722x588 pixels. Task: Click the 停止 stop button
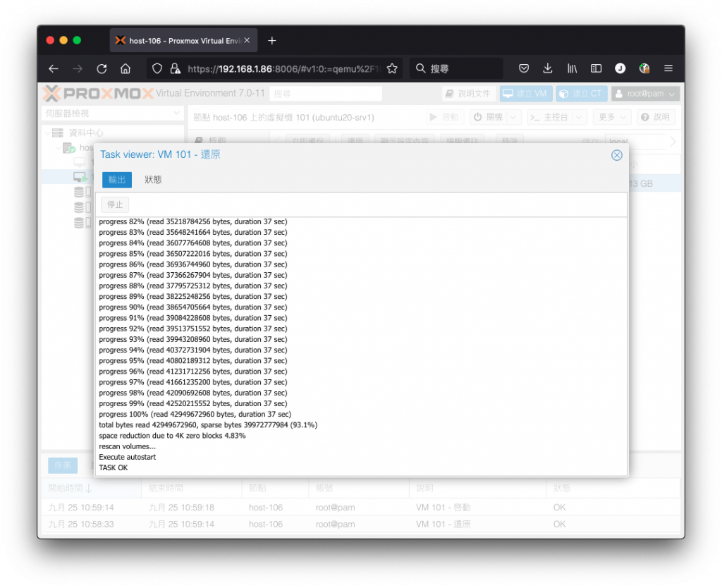[115, 204]
